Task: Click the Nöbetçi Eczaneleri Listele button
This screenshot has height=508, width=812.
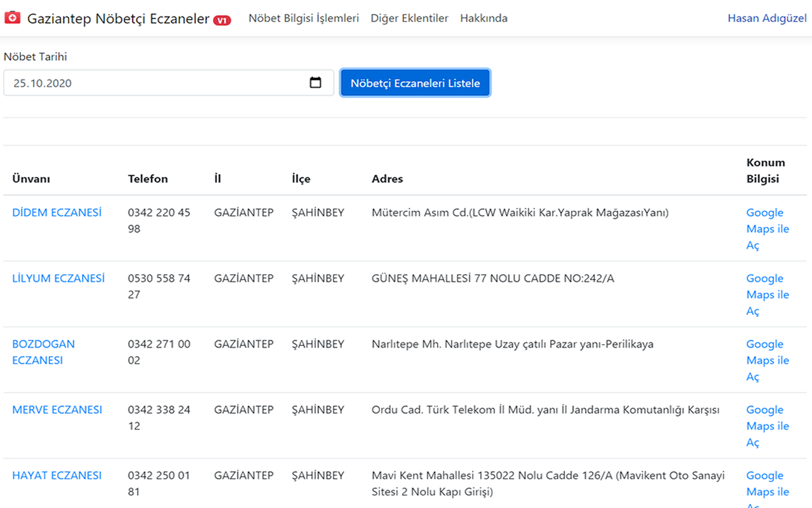Action: coord(415,83)
